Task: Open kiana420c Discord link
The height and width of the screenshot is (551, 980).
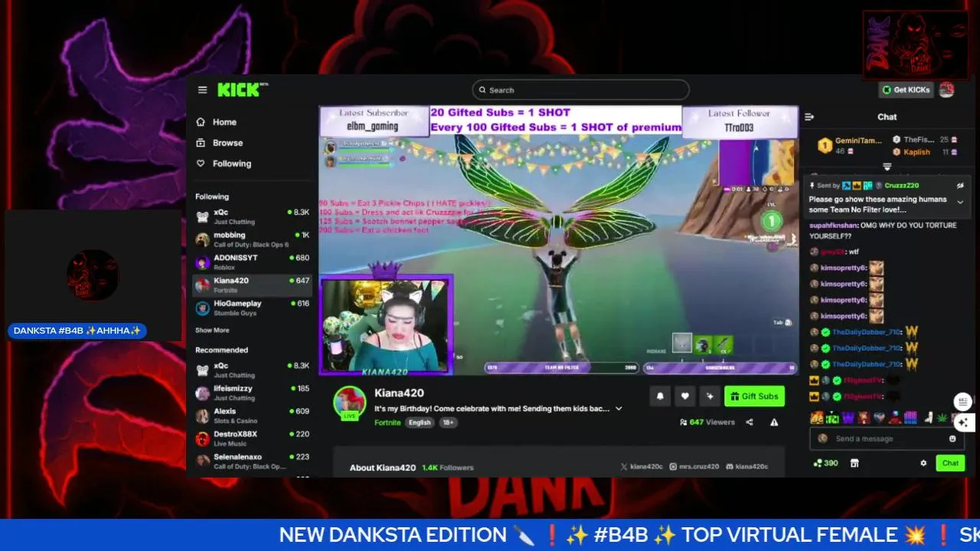Action: click(747, 467)
